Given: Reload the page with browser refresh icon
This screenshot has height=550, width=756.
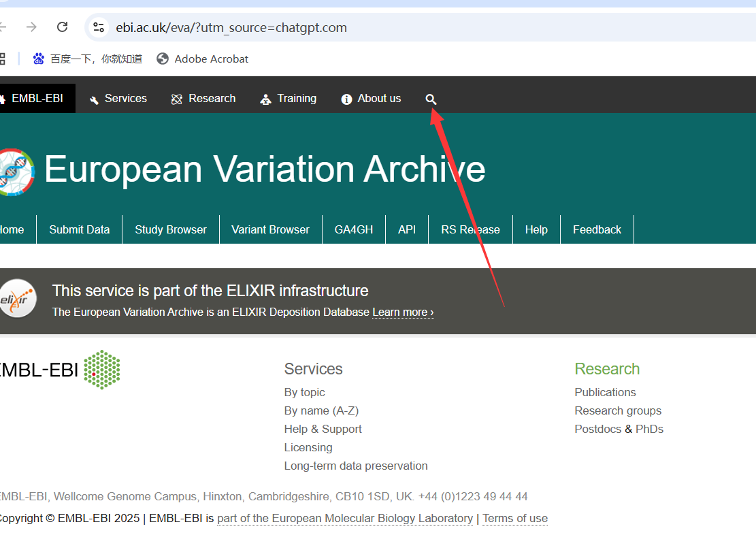Looking at the screenshot, I should click(x=62, y=27).
